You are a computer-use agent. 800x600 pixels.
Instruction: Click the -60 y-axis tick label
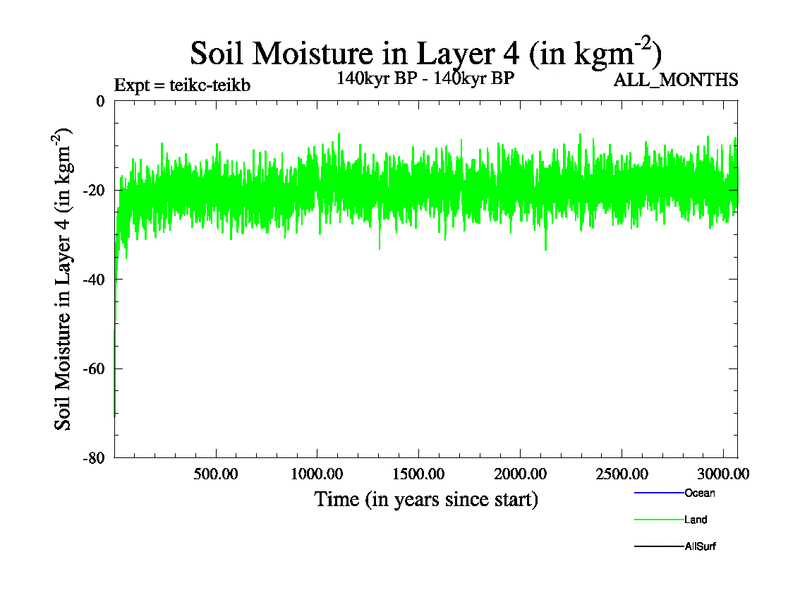click(x=95, y=369)
